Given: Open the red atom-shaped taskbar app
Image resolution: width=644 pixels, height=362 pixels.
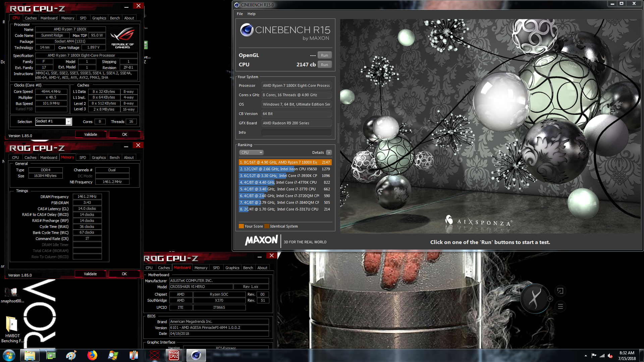Looking at the screenshot, I should 154,355.
